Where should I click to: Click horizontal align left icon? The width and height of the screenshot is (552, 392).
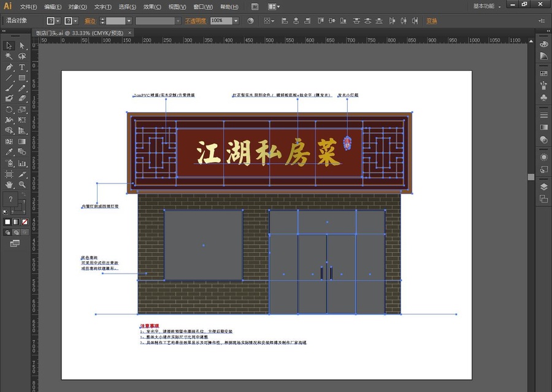(285, 21)
